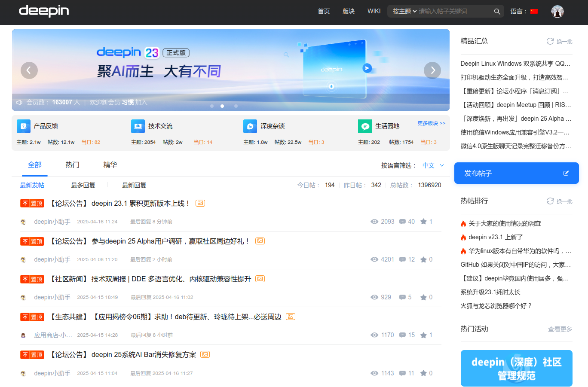Click 查看更多 beside 热门活动
Screen dimensions: 588x387
point(560,329)
